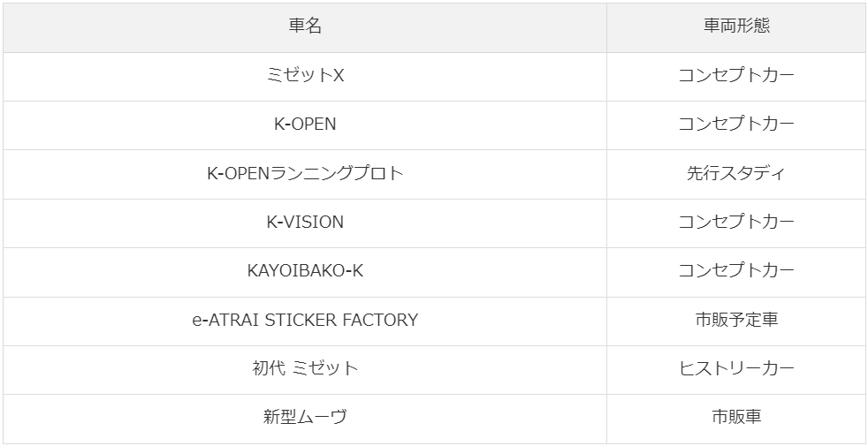Click the 初代 ミゼット cell
868x446 pixels.
point(304,370)
